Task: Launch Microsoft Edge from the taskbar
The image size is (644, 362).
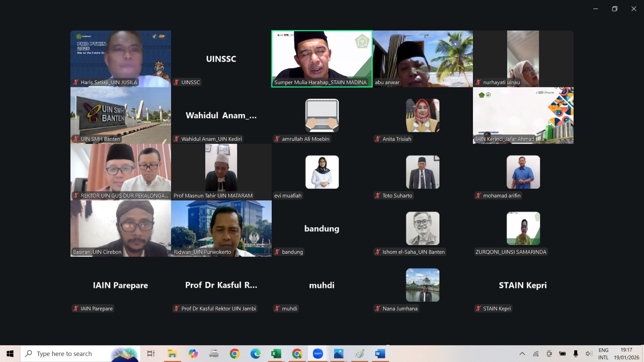Action: pos(255,354)
